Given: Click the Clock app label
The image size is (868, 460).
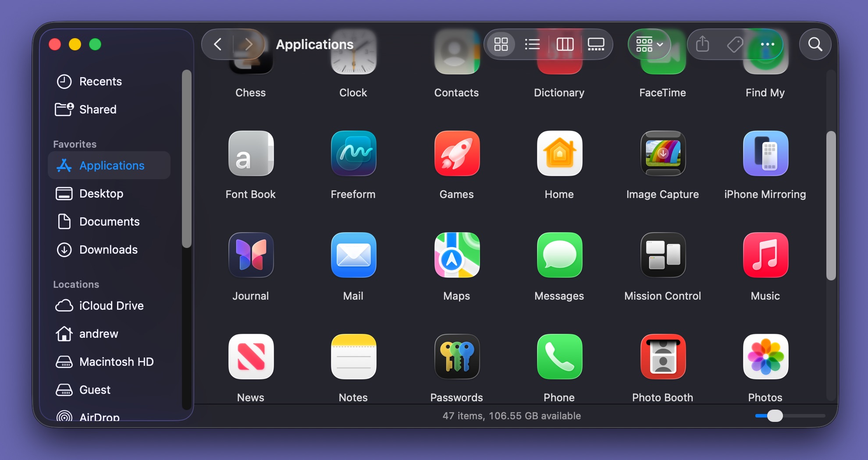Looking at the screenshot, I should pos(353,92).
